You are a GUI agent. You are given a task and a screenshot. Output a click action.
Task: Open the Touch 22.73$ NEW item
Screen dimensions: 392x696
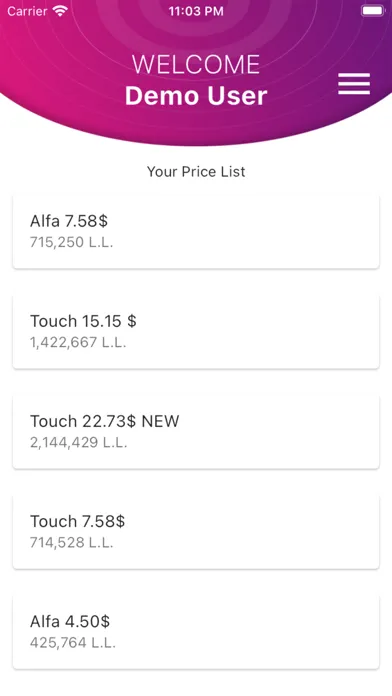coord(196,431)
